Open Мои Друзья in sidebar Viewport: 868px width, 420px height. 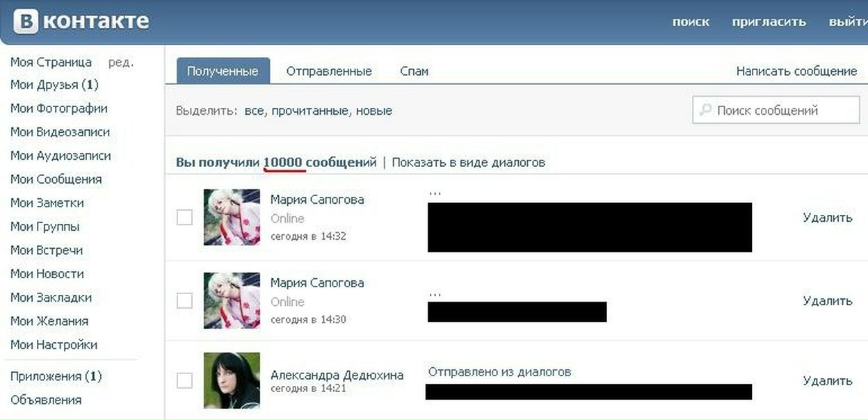pos(54,85)
